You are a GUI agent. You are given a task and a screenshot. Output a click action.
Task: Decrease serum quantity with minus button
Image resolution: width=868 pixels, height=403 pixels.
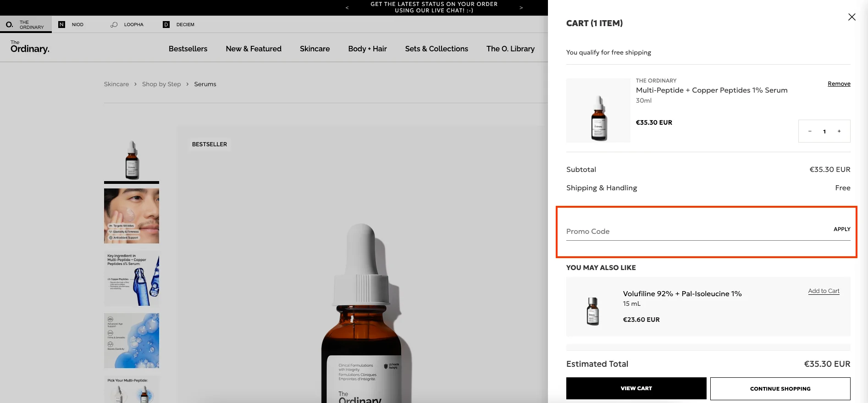(x=810, y=131)
